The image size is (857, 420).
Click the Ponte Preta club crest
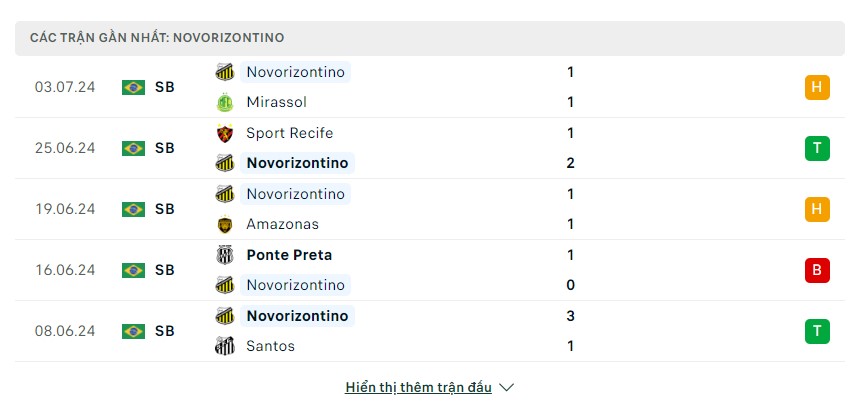pyautogui.click(x=225, y=255)
